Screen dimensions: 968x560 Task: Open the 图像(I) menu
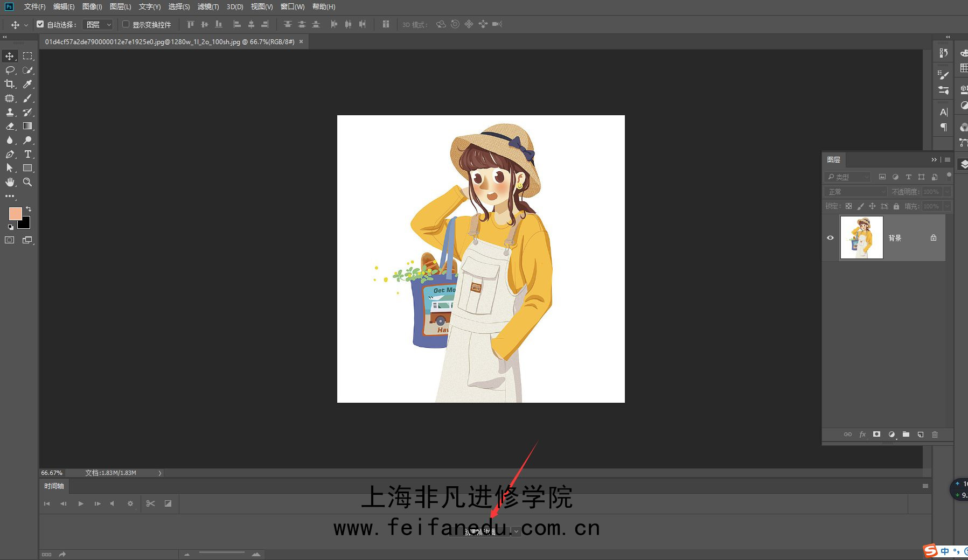(92, 6)
